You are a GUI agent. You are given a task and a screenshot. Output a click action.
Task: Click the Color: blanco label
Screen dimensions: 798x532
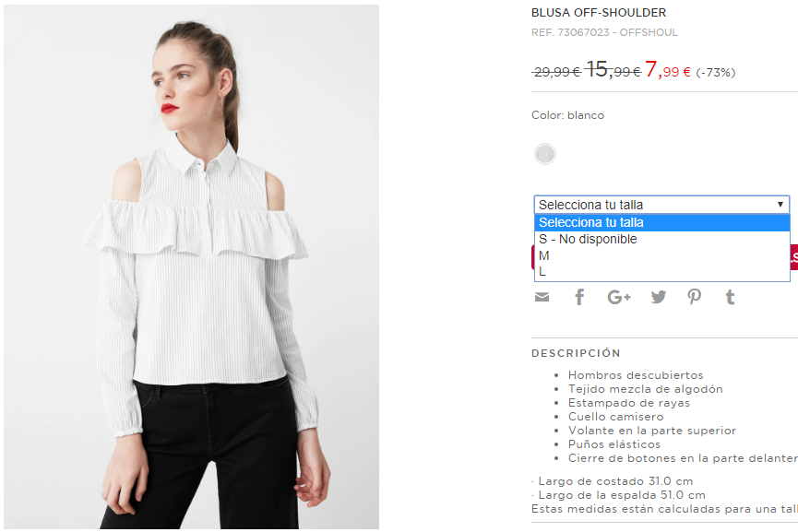click(x=568, y=115)
